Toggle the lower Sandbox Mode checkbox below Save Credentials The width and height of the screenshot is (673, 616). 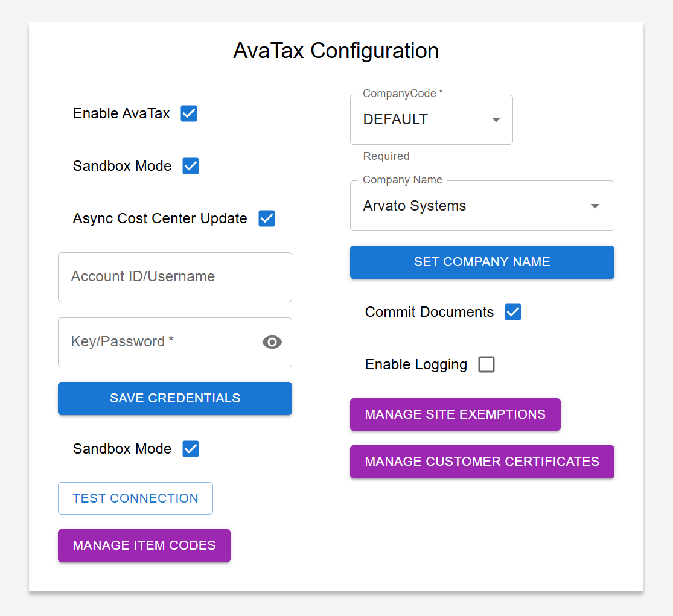191,449
